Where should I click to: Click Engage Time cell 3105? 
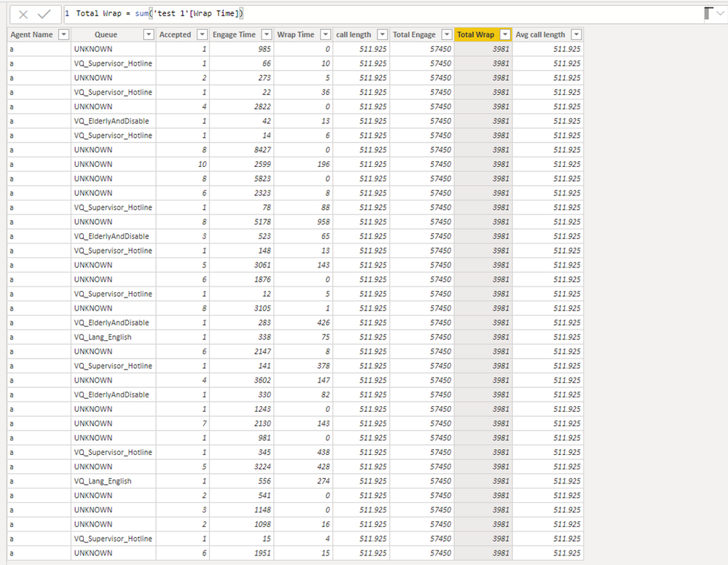pos(241,308)
